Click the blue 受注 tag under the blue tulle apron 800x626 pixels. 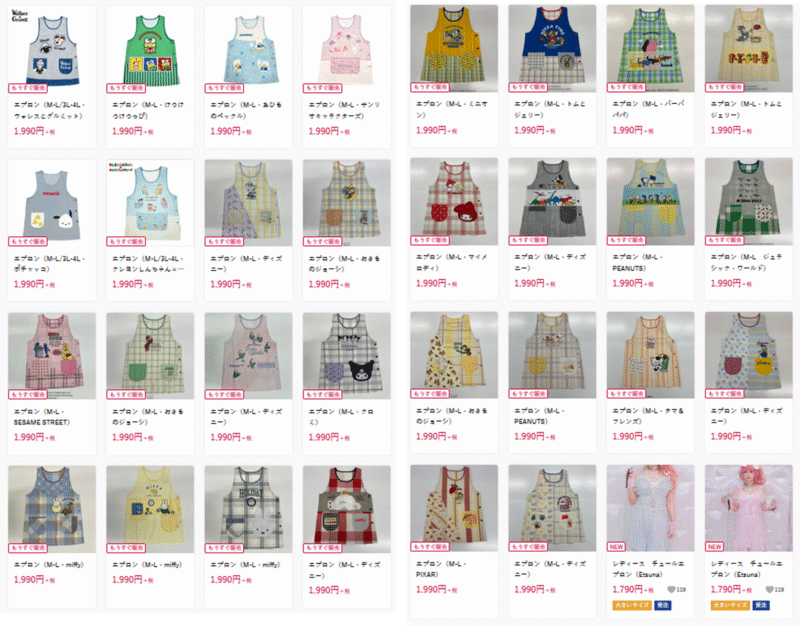point(662,605)
